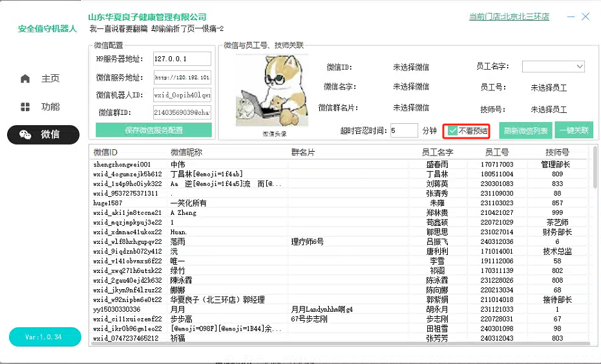This screenshot has height=364, width=601.
Task: Click 保存微信服务配置 button
Action: 153,130
